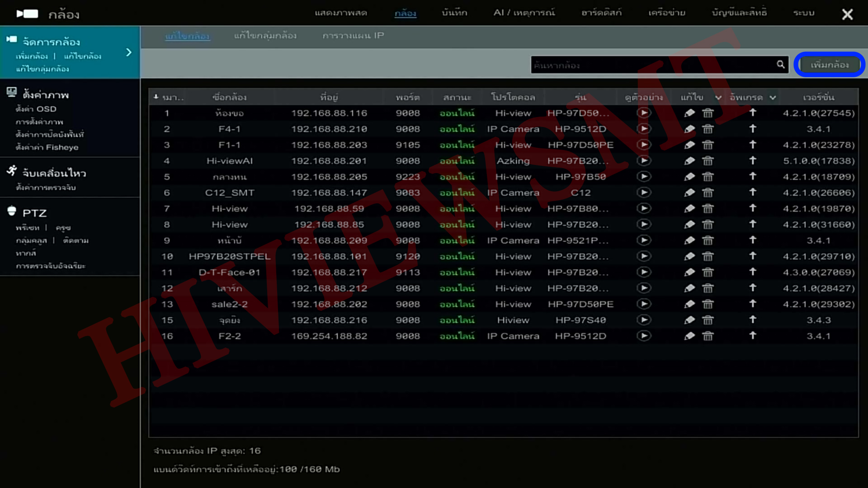Open the IP planning tab

click(x=353, y=36)
